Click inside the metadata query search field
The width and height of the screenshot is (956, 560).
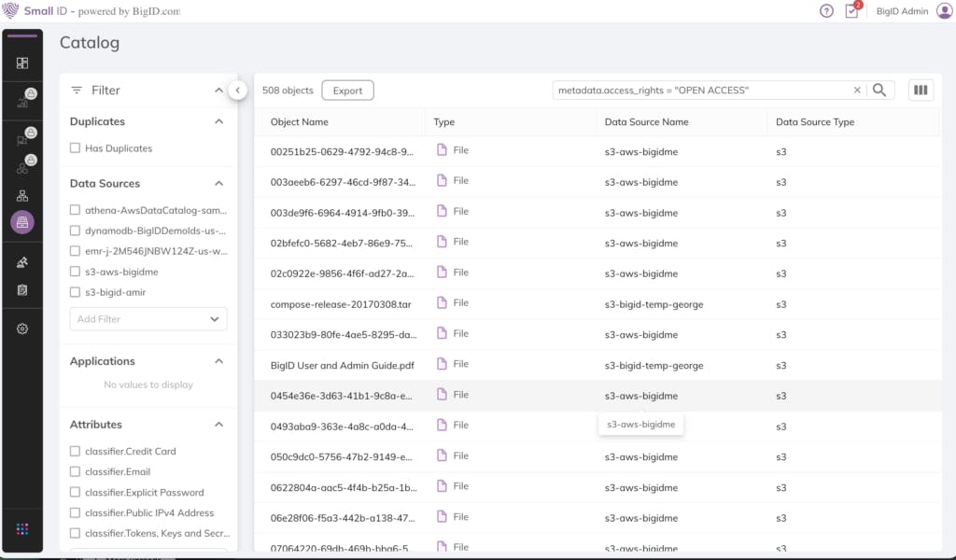(x=700, y=91)
